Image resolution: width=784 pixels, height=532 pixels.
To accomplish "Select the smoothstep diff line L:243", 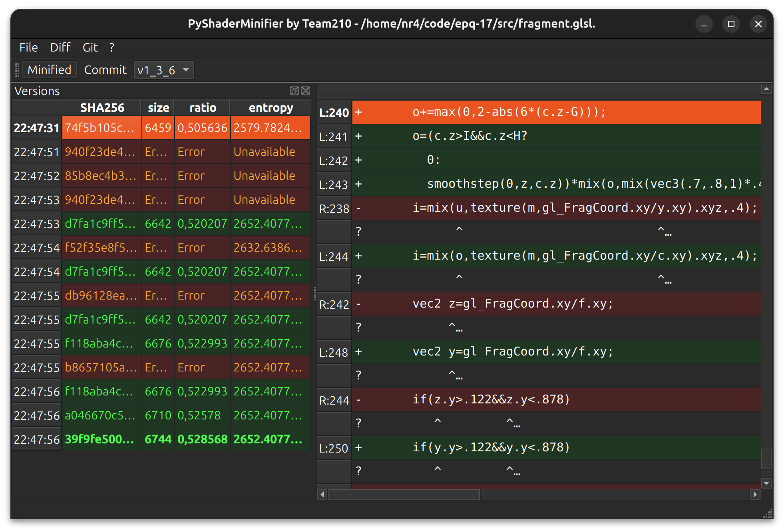I will coord(556,184).
